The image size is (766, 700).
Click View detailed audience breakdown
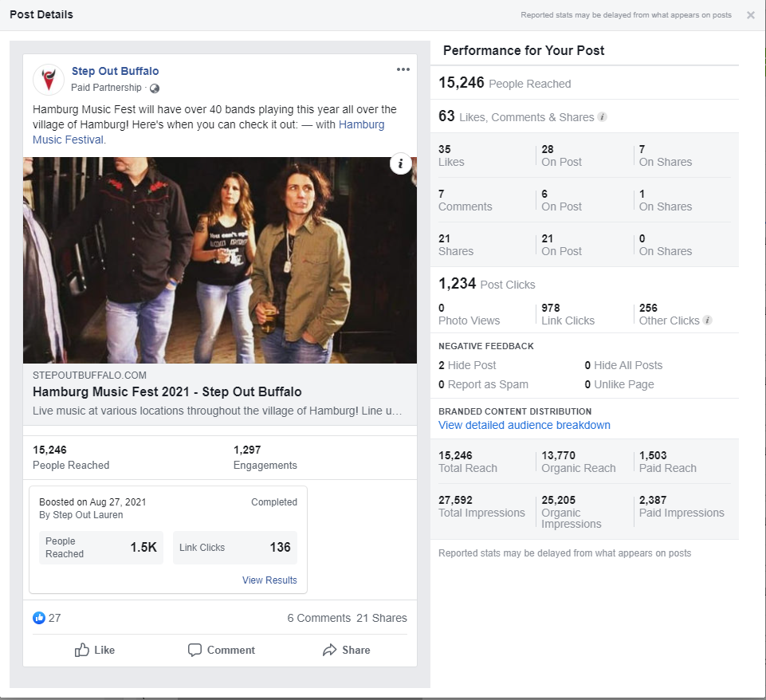[x=524, y=425]
